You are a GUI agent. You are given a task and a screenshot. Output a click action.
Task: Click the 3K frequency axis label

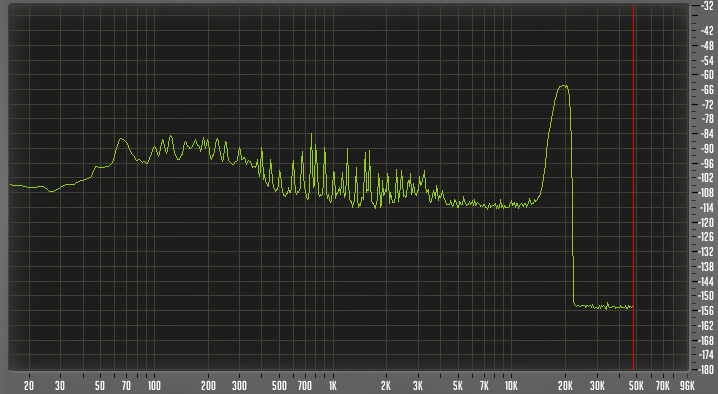[418, 386]
